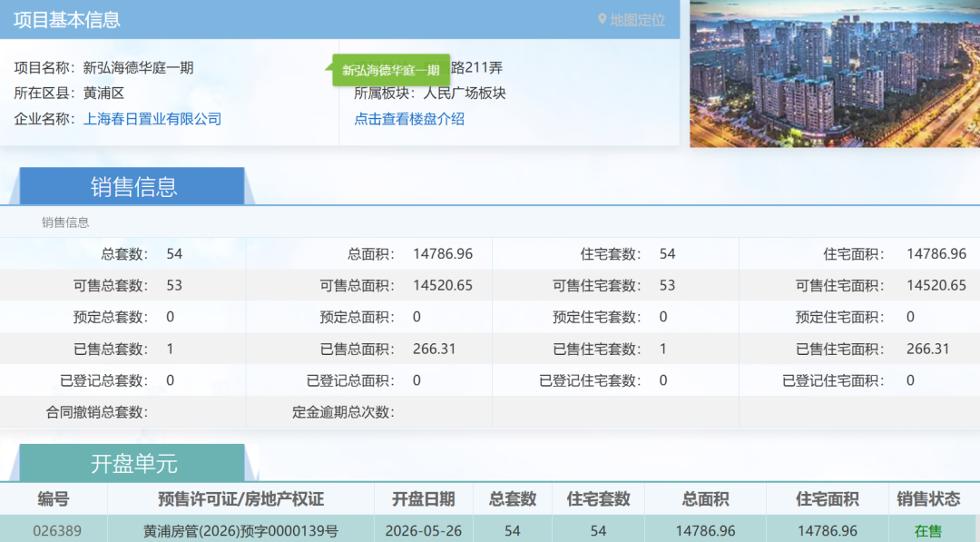Image resolution: width=980 pixels, height=542 pixels.
Task: Click the 已售总套数 value 1
Action: (170, 349)
